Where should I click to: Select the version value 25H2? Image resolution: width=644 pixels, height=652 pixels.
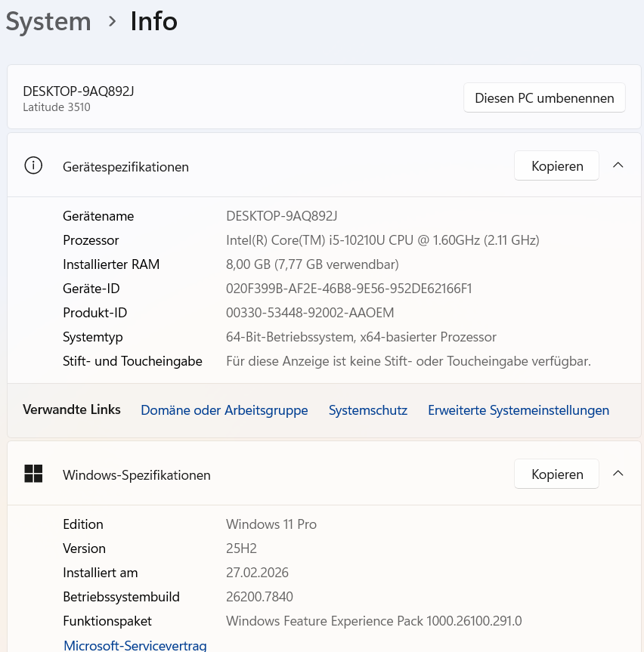pos(241,548)
